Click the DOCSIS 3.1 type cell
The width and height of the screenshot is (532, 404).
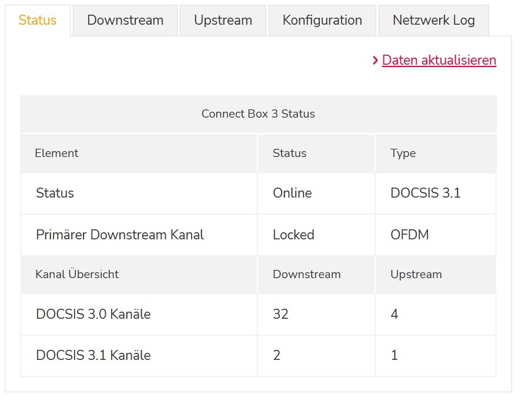425,193
